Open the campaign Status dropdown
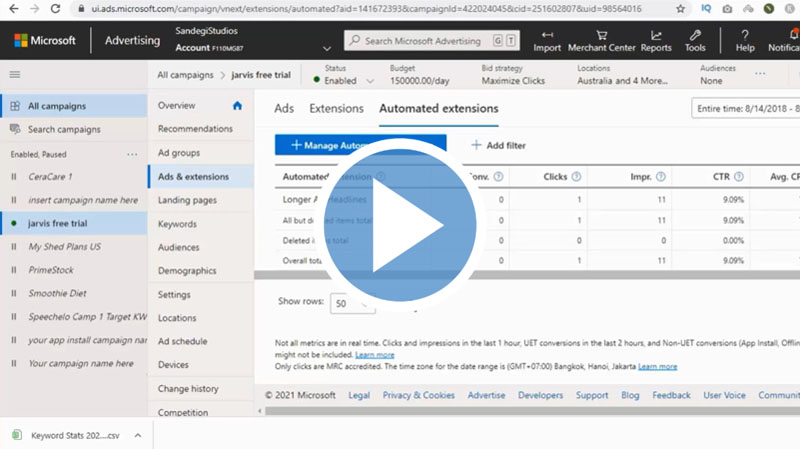Image resolution: width=800 pixels, height=449 pixels. pyautogui.click(x=369, y=81)
